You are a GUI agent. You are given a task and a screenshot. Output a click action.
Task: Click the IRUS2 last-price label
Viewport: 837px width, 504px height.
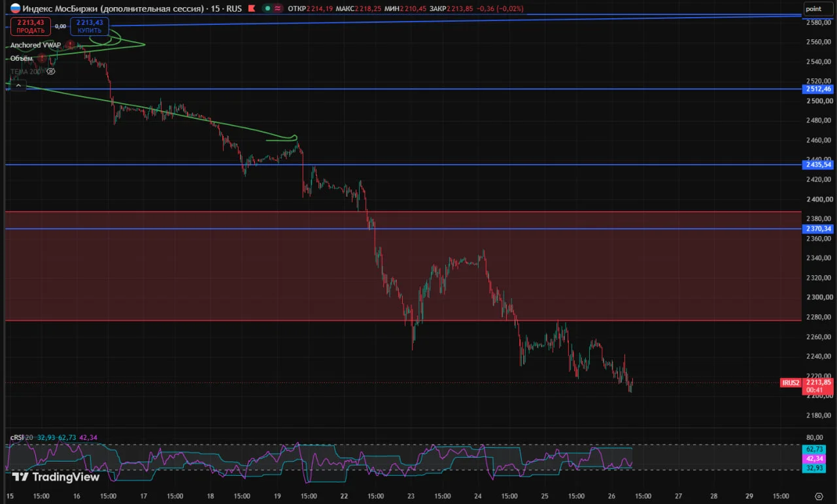point(791,382)
